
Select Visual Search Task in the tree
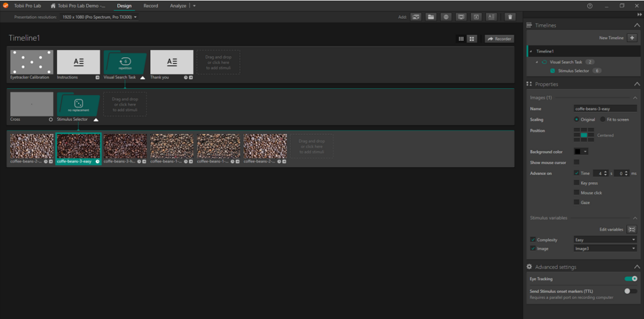pos(567,62)
